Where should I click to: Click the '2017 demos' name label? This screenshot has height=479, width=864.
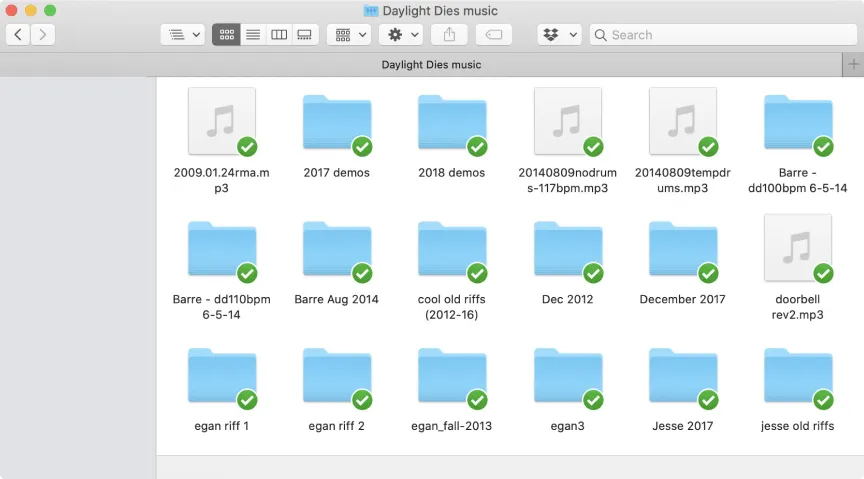337,173
